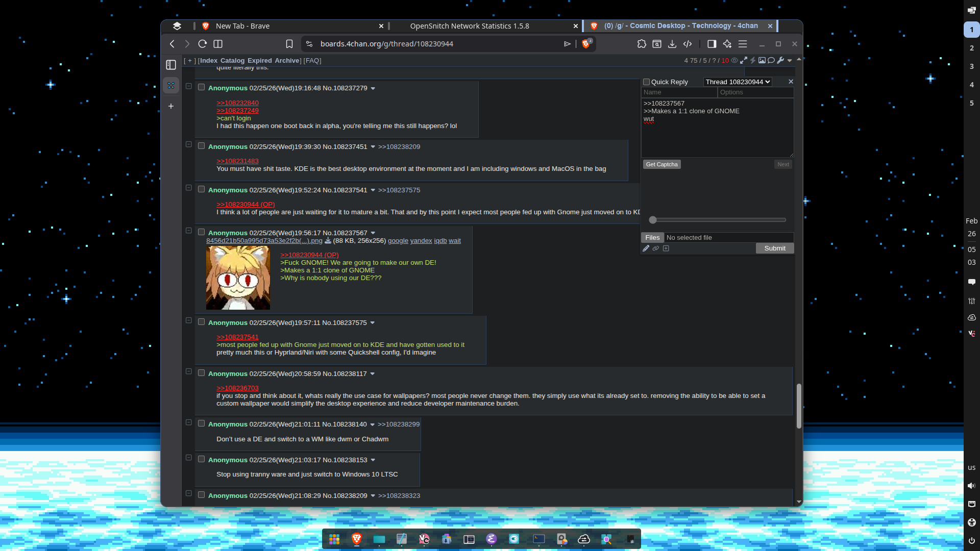Open menu arrow of post No.108237567
This screenshot has height=551, width=980.
tap(373, 233)
